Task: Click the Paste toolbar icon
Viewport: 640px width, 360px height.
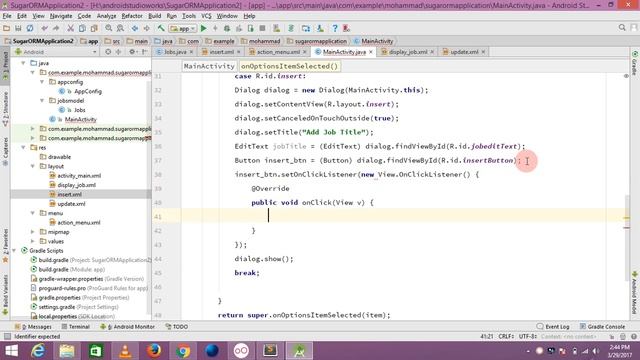Action: pyautogui.click(x=94, y=28)
